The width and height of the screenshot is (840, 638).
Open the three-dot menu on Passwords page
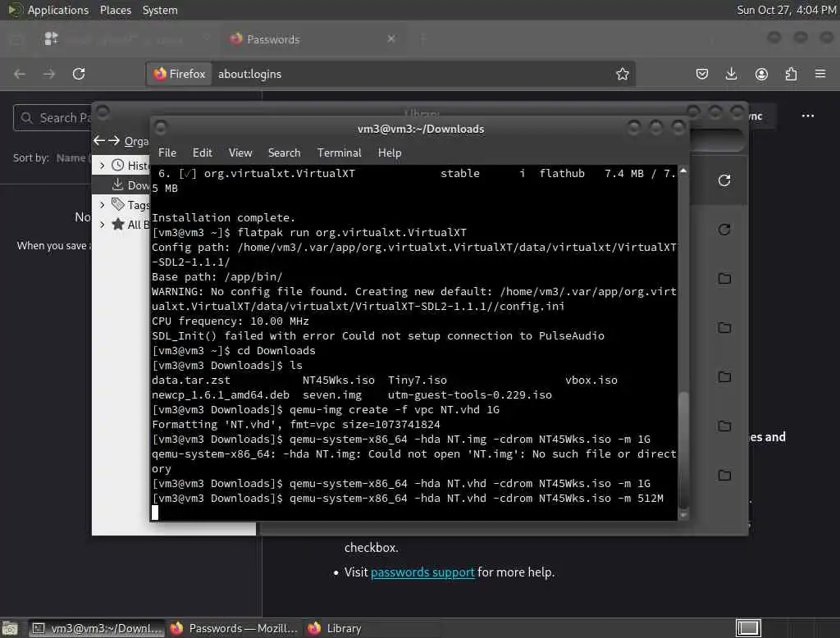coord(808,116)
